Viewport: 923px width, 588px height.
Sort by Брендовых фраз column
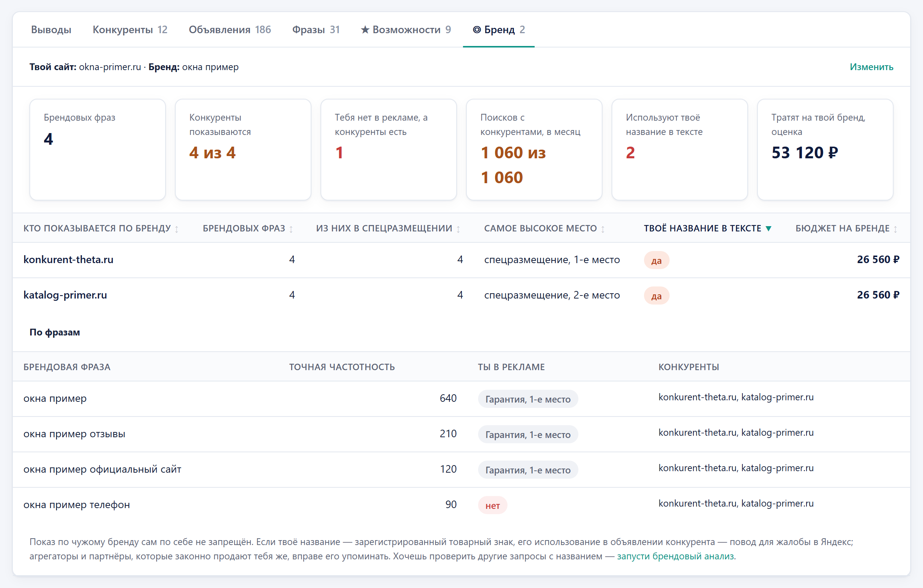click(x=248, y=228)
